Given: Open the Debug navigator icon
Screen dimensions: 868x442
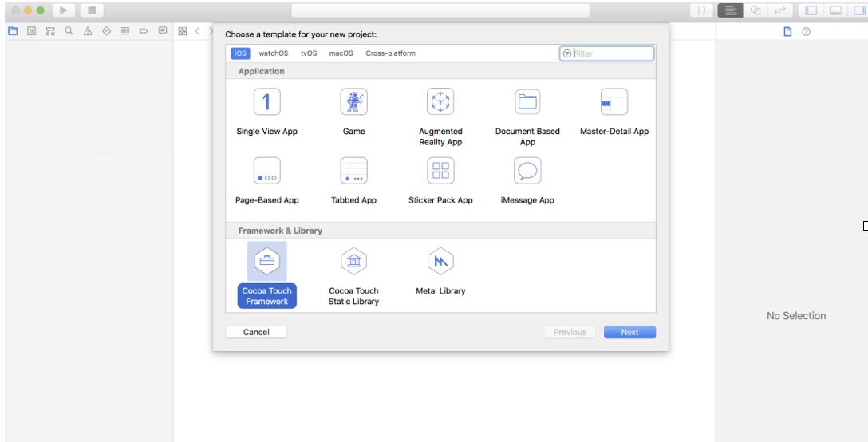Looking at the screenshot, I should pos(125,31).
